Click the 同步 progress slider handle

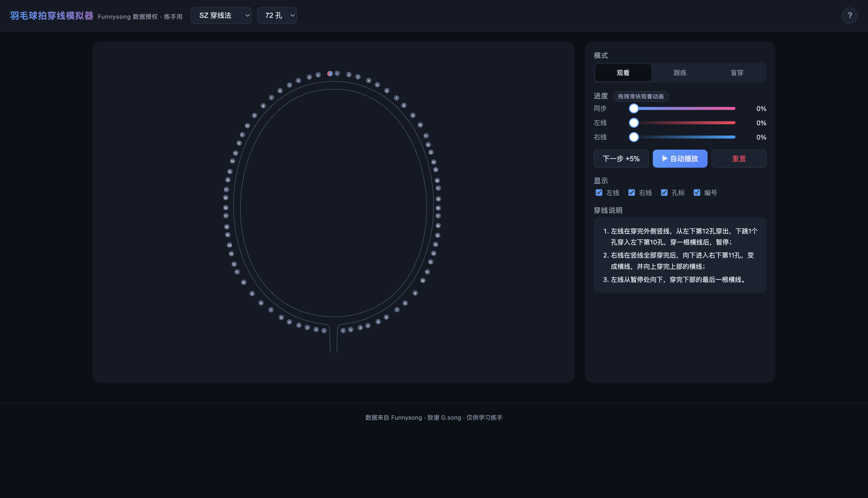coord(634,108)
